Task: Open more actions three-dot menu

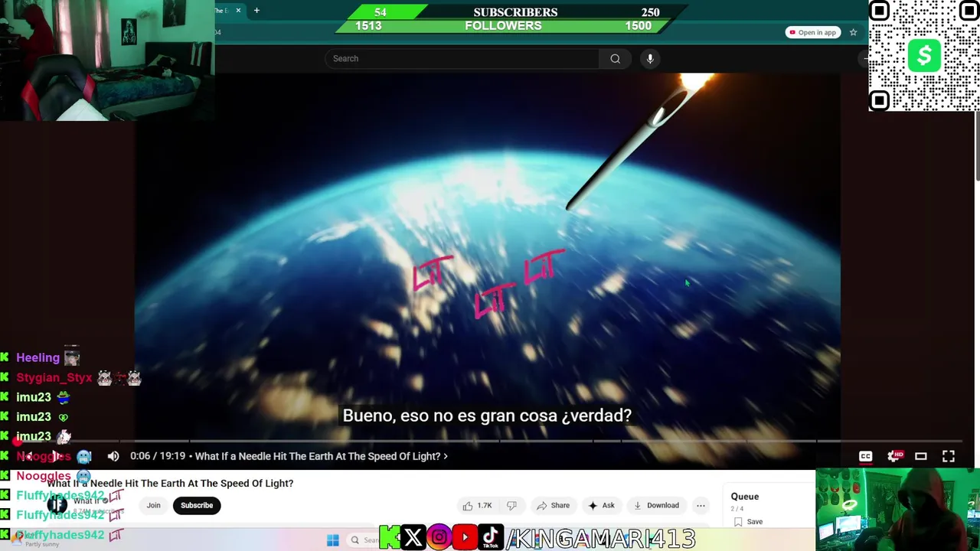Action: 701,505
